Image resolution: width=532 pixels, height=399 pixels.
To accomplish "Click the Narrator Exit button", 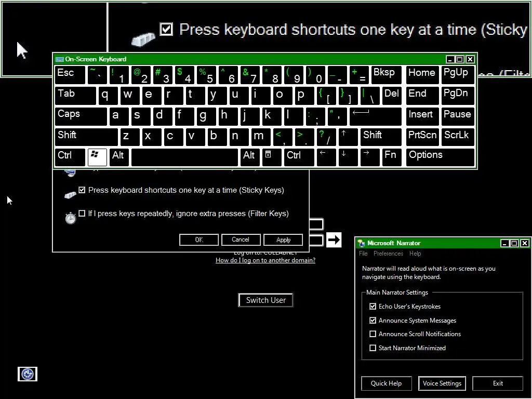I will tap(498, 383).
